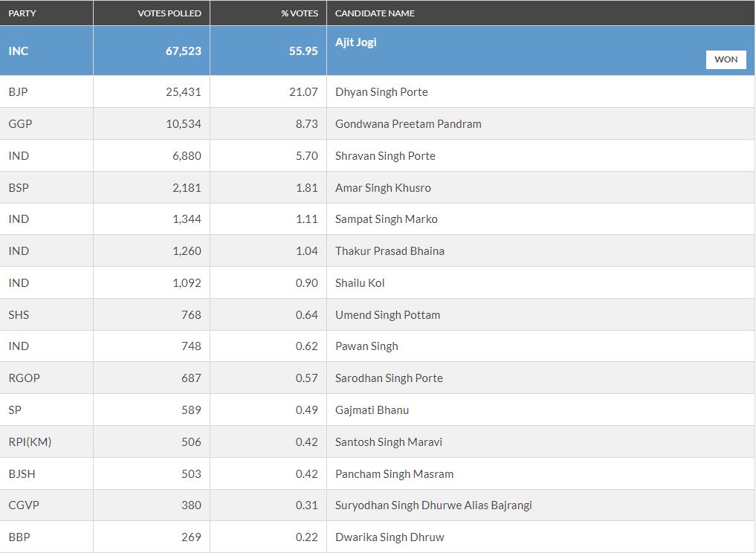Image resolution: width=756 pixels, height=553 pixels.
Task: Click the 10,534 votes cell for GGP
Action: 184,124
